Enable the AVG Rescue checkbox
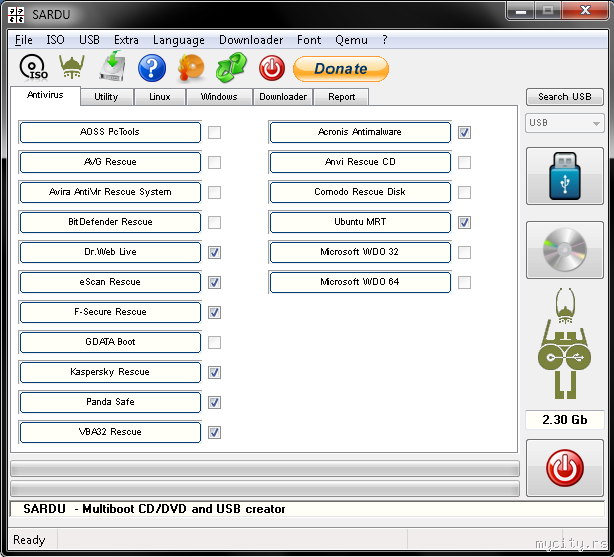Screen dimensions: 614x557 [214, 162]
